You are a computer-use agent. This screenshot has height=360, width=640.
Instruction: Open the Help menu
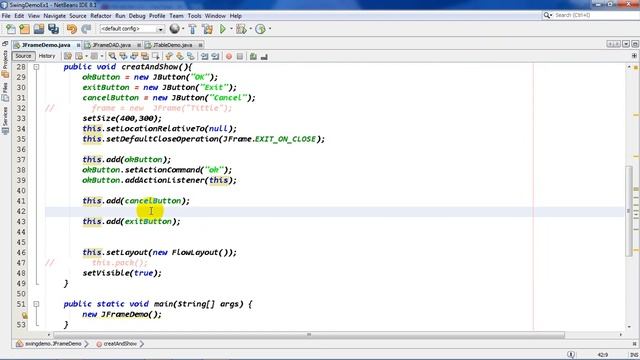pos(236,16)
